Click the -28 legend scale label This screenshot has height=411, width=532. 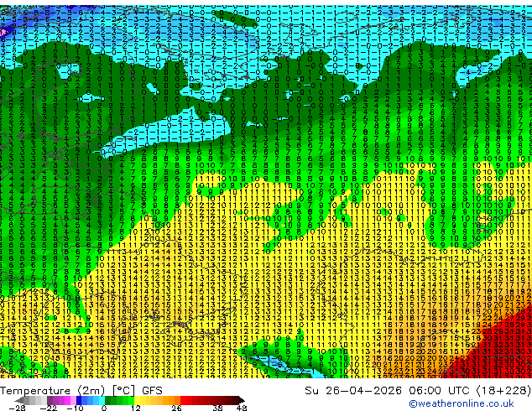(17, 408)
